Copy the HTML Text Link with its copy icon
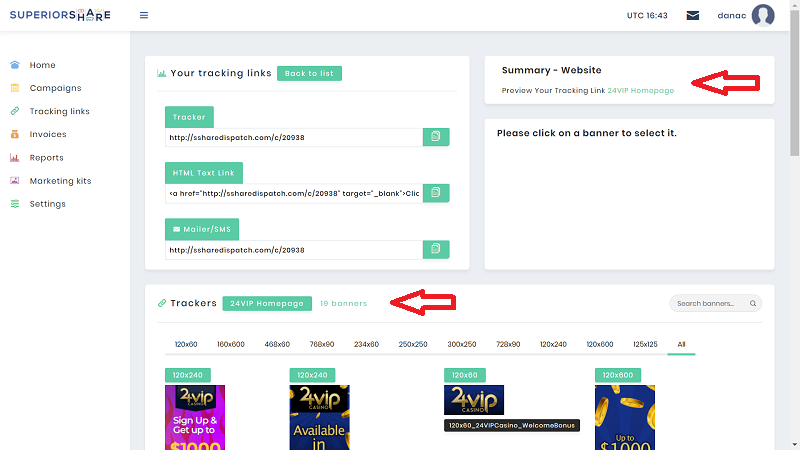This screenshot has height=450, width=800. pos(436,193)
